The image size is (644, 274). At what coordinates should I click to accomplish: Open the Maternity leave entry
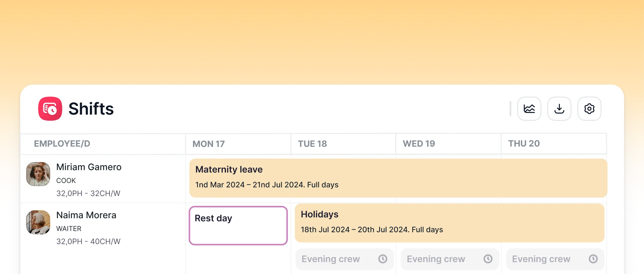(x=398, y=178)
